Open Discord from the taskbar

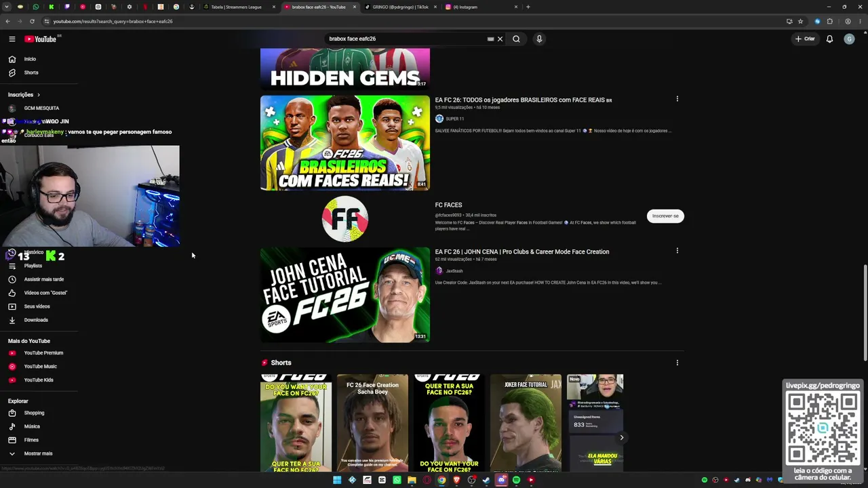501,480
